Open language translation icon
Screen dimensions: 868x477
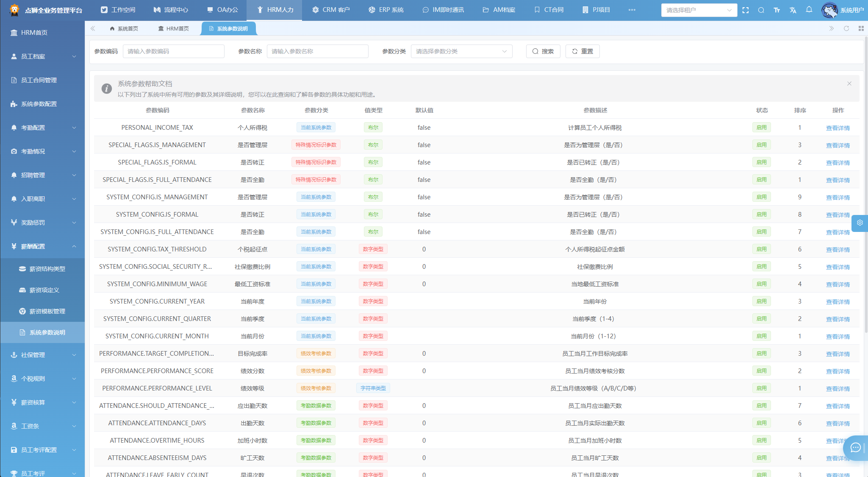(x=793, y=10)
